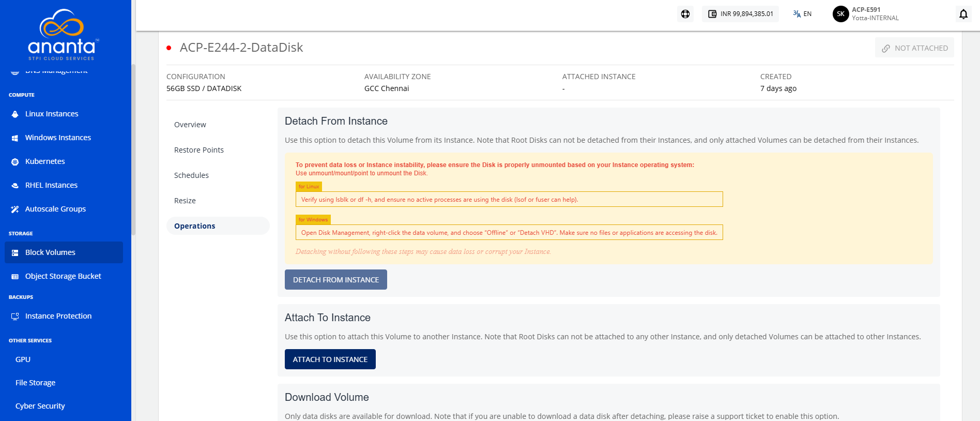Click the sidebar vertical scrollbar

(x=133, y=150)
